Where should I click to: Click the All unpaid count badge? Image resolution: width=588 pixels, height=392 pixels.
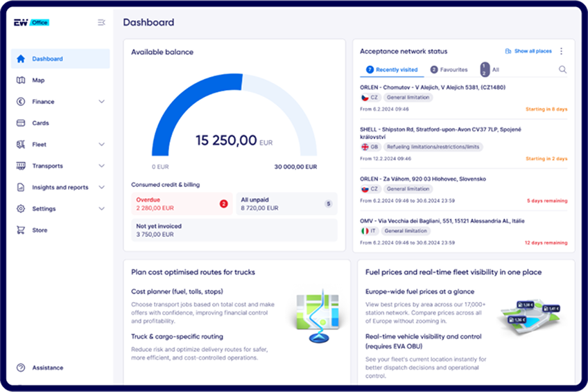click(x=329, y=204)
